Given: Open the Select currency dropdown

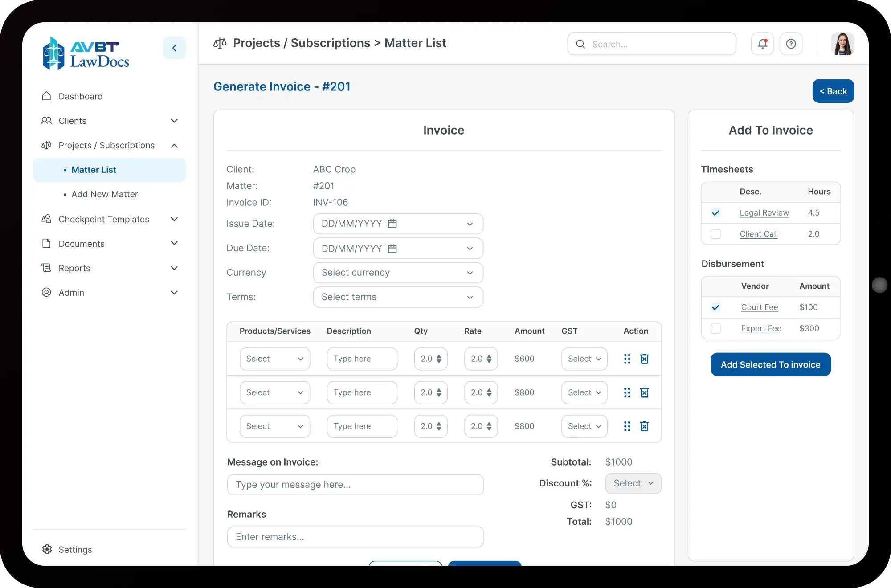Looking at the screenshot, I should tap(398, 273).
